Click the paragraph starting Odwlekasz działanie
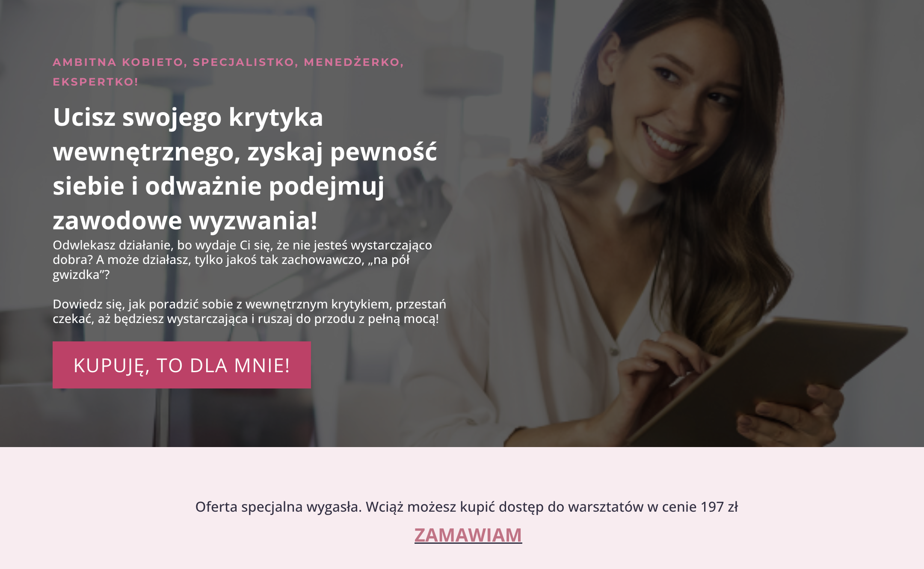The height and width of the screenshot is (569, 924). tap(242, 260)
